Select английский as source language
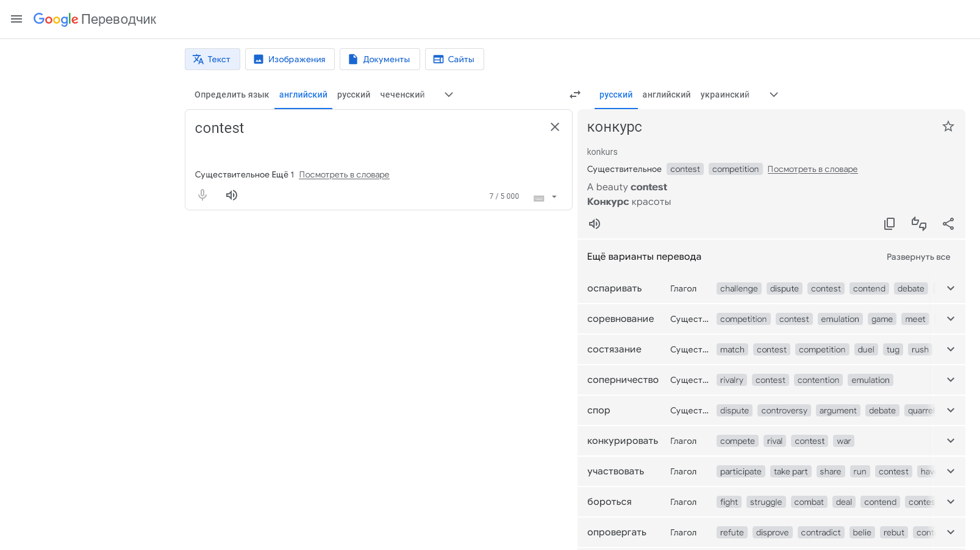 tap(303, 95)
